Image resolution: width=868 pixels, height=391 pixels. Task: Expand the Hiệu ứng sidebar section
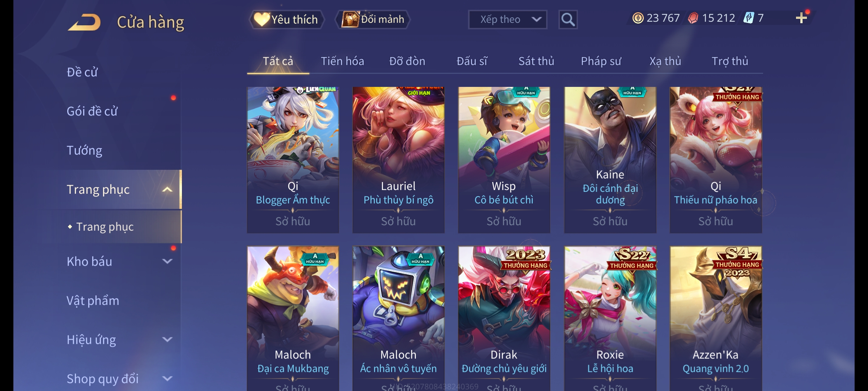click(167, 340)
